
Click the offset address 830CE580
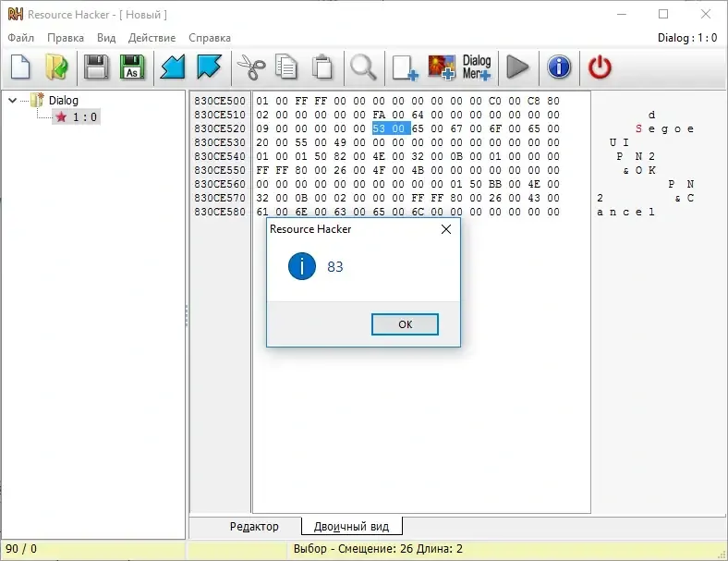(220, 212)
